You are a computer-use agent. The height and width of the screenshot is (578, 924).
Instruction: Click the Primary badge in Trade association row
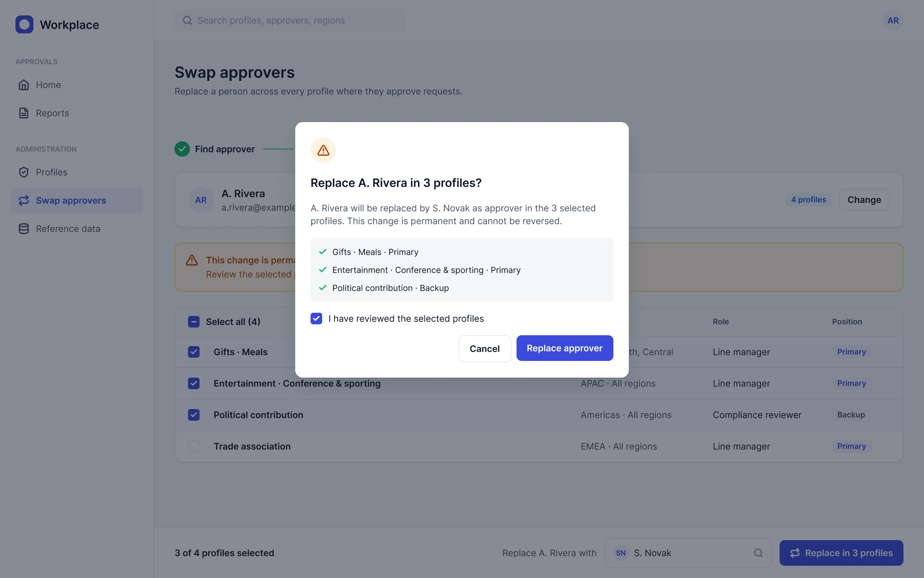click(852, 446)
